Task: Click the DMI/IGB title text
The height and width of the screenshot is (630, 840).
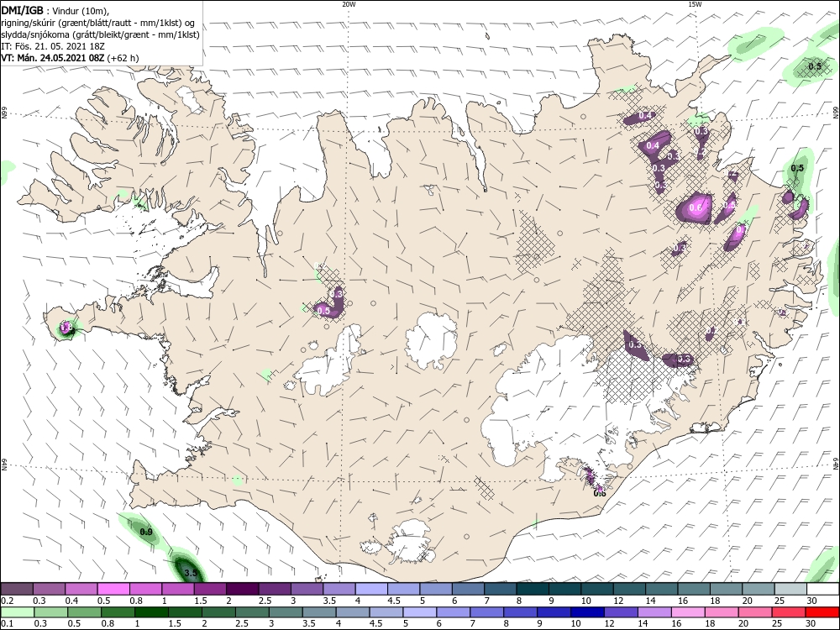Action: (22, 9)
